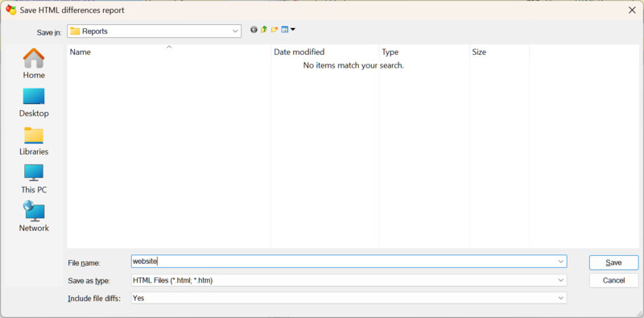Click the Cancel button

coord(613,281)
